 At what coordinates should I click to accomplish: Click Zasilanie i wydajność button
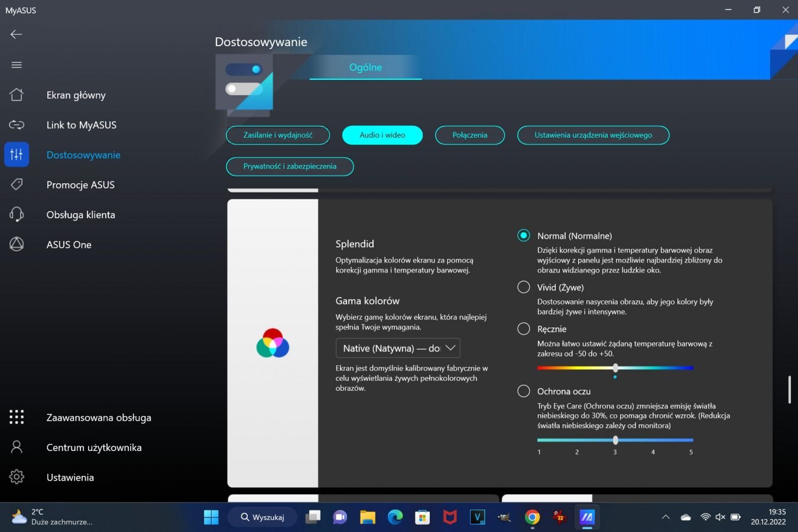click(x=278, y=135)
